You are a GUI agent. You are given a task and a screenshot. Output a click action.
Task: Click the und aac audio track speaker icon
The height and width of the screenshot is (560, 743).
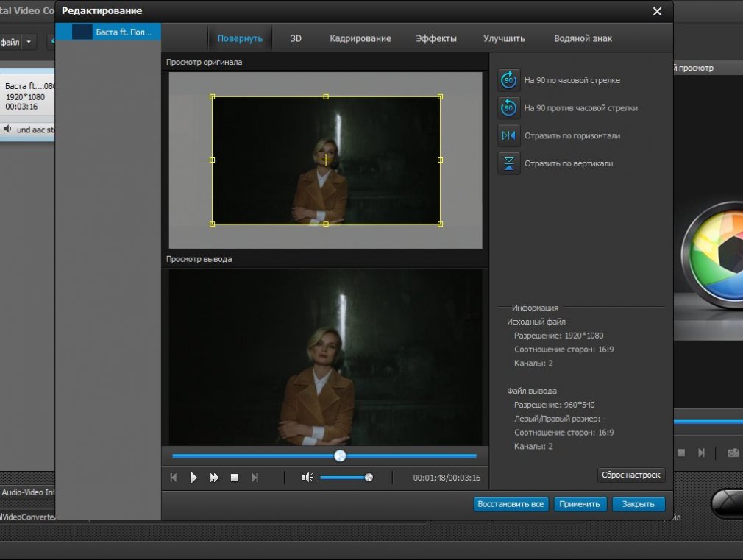(7, 129)
